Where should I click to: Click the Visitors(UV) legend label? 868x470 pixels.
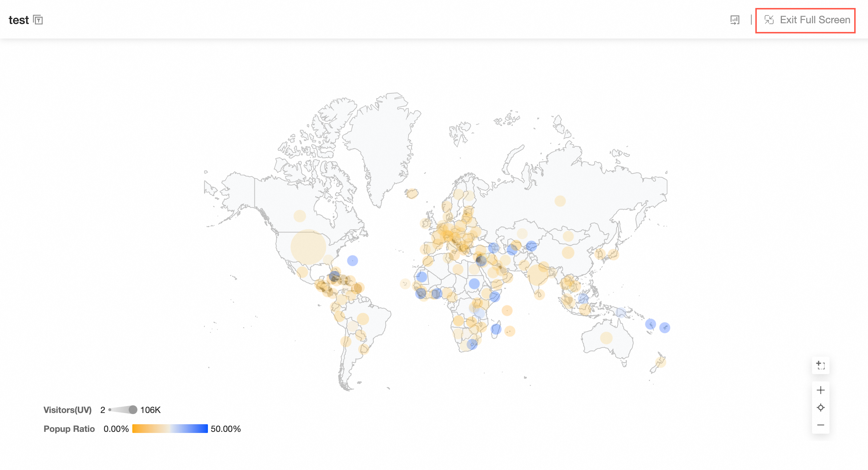pyautogui.click(x=68, y=410)
